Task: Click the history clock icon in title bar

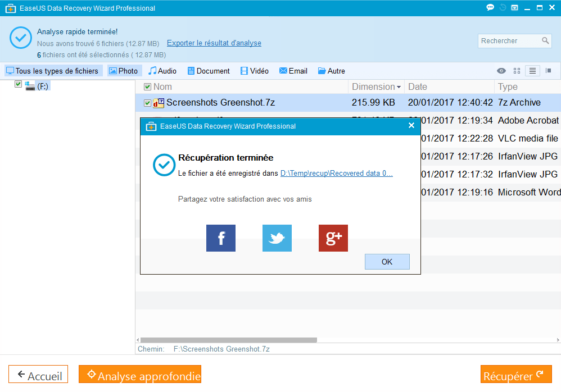Action: (503, 7)
